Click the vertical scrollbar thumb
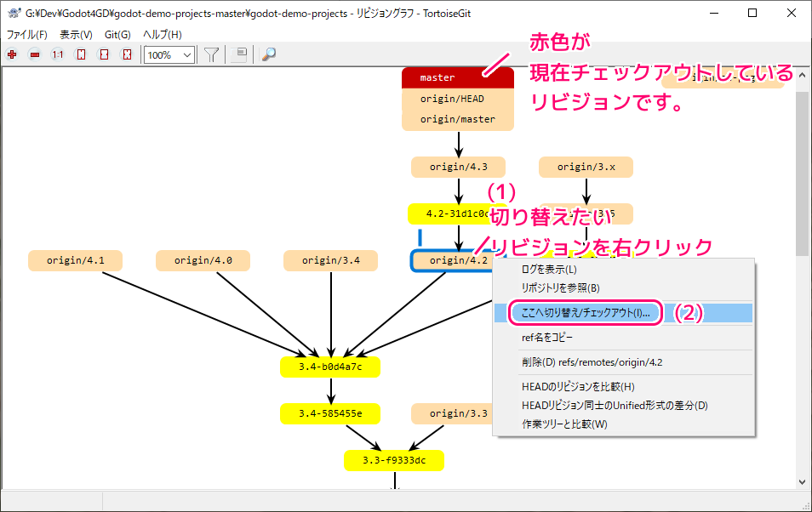 point(802,174)
